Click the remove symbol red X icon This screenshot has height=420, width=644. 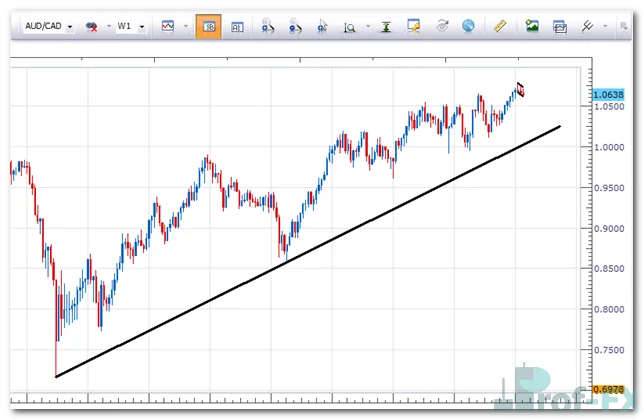92,26
